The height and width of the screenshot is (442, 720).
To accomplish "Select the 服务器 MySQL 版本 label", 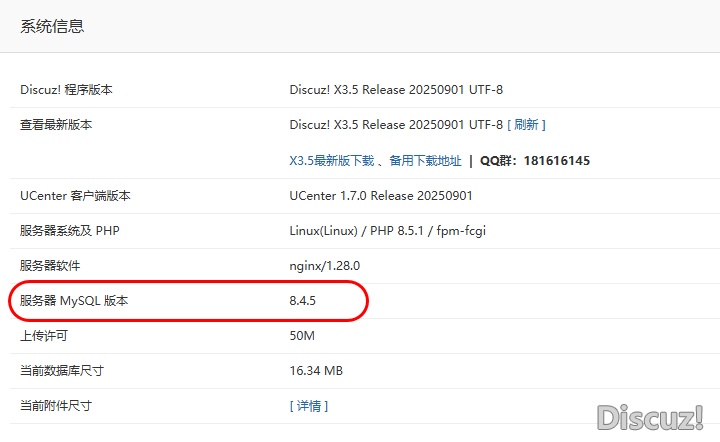I will (x=74, y=301).
